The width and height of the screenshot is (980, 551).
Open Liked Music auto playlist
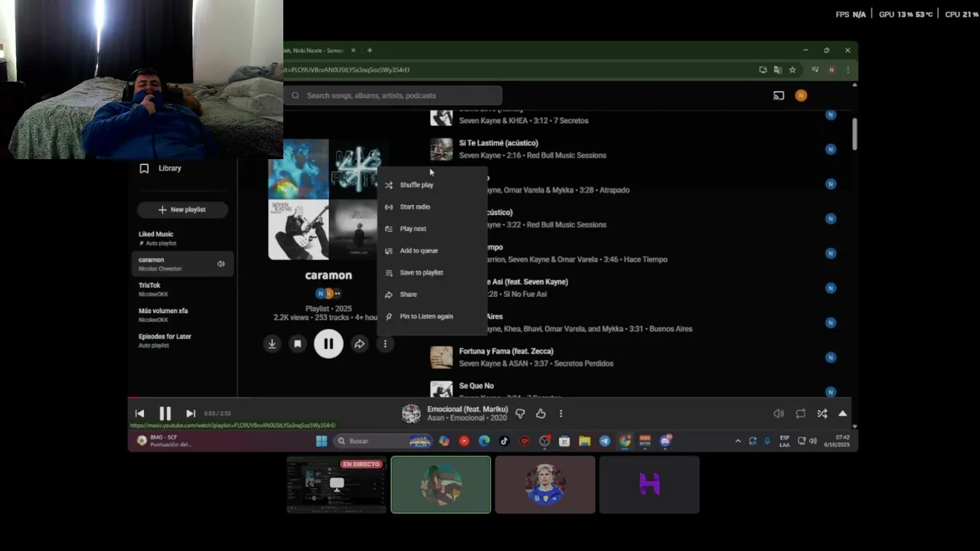tap(182, 238)
